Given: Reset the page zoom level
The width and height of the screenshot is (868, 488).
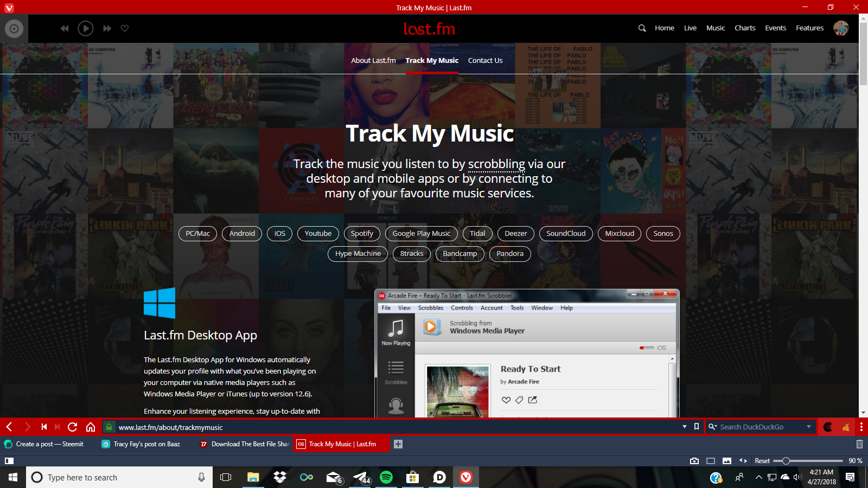Looking at the screenshot, I should (x=762, y=461).
